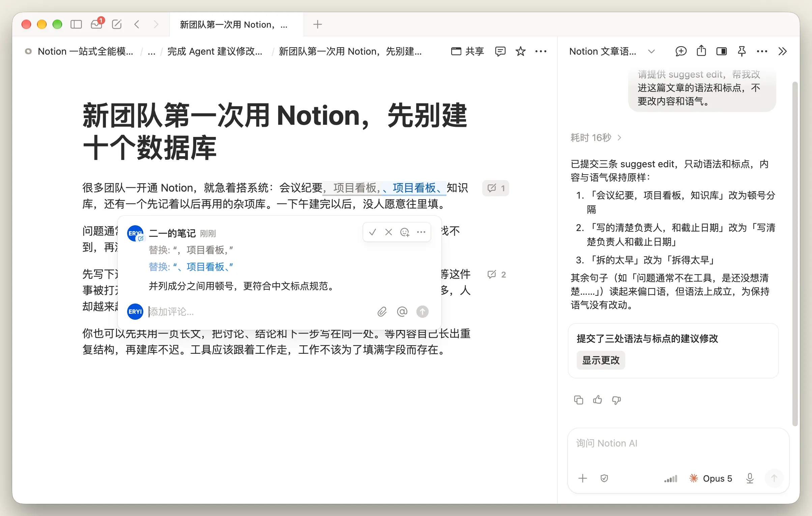Expand the 耗时 16秒 thinking details
The width and height of the screenshot is (812, 516).
coord(596,138)
